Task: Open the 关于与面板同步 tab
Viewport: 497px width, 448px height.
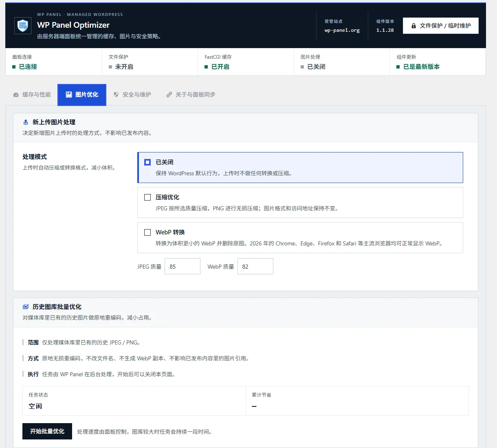Action: 191,95
